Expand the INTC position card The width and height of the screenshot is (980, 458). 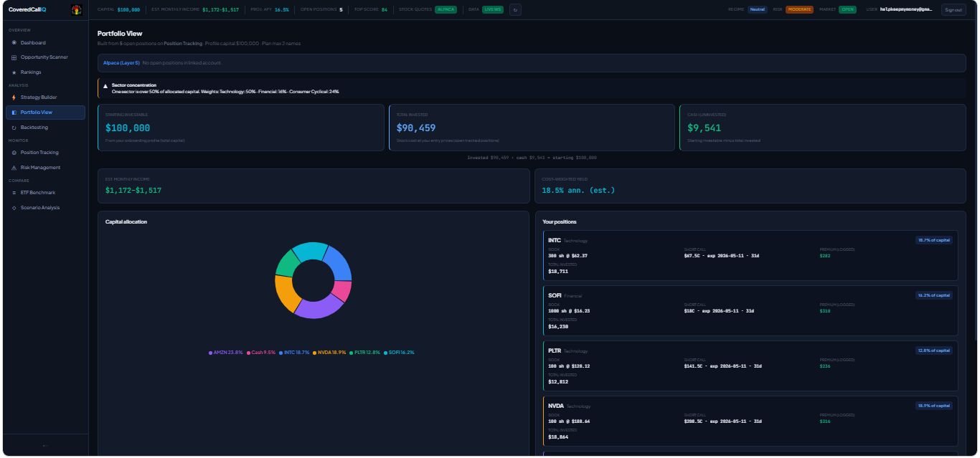point(750,255)
